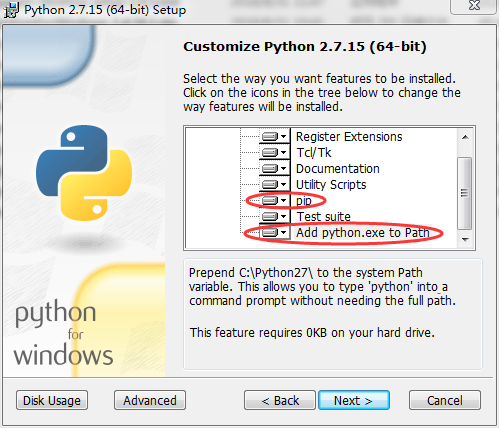Select the pip feature label
499x428 pixels.
tap(304, 201)
